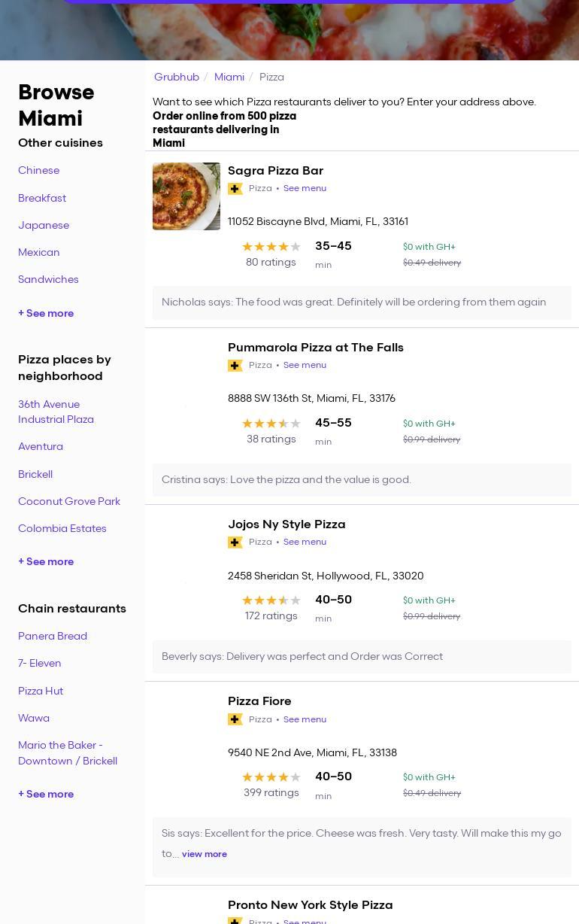Expand more cuisines with See more
Image resolution: width=579 pixels, height=924 pixels.
tap(46, 313)
